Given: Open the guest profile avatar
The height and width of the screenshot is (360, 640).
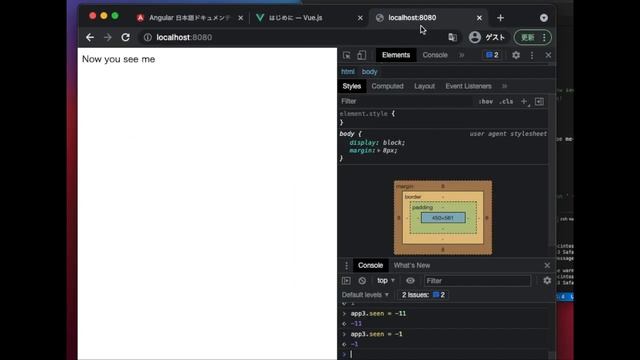Looking at the screenshot, I should click(x=475, y=37).
